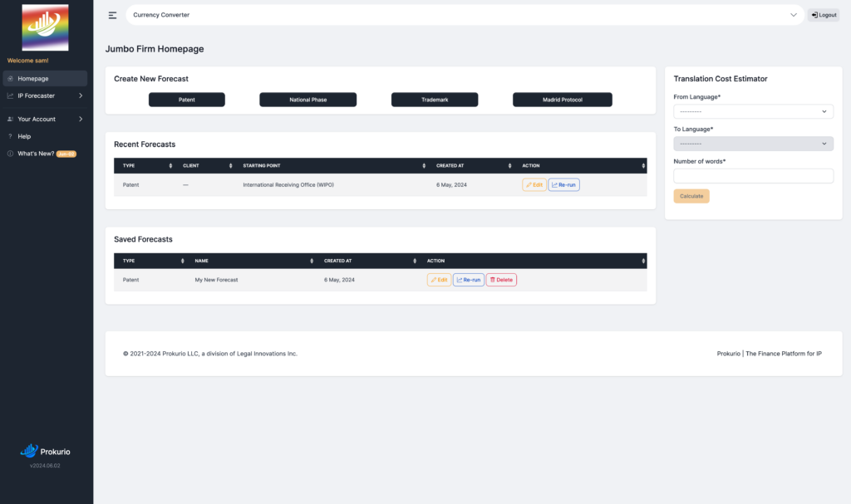Sort Saved Forecasts by Action column arrows
The height and width of the screenshot is (504, 851).
tap(643, 261)
